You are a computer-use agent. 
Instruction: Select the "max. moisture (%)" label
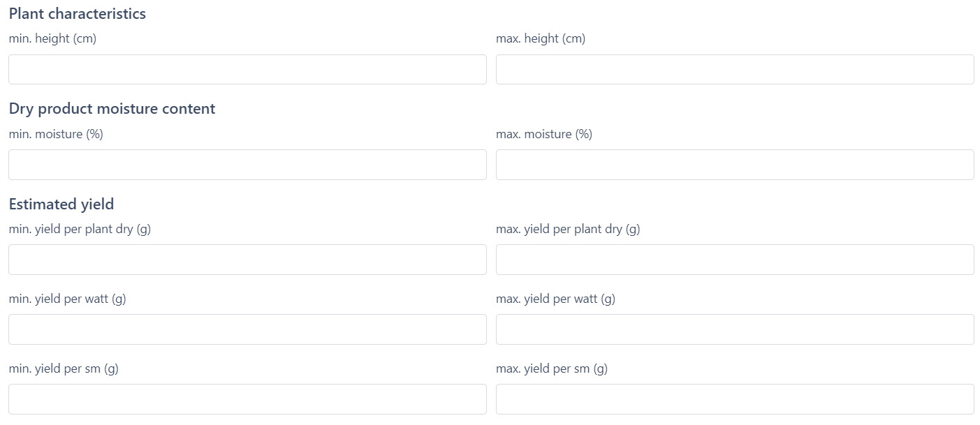(x=544, y=134)
